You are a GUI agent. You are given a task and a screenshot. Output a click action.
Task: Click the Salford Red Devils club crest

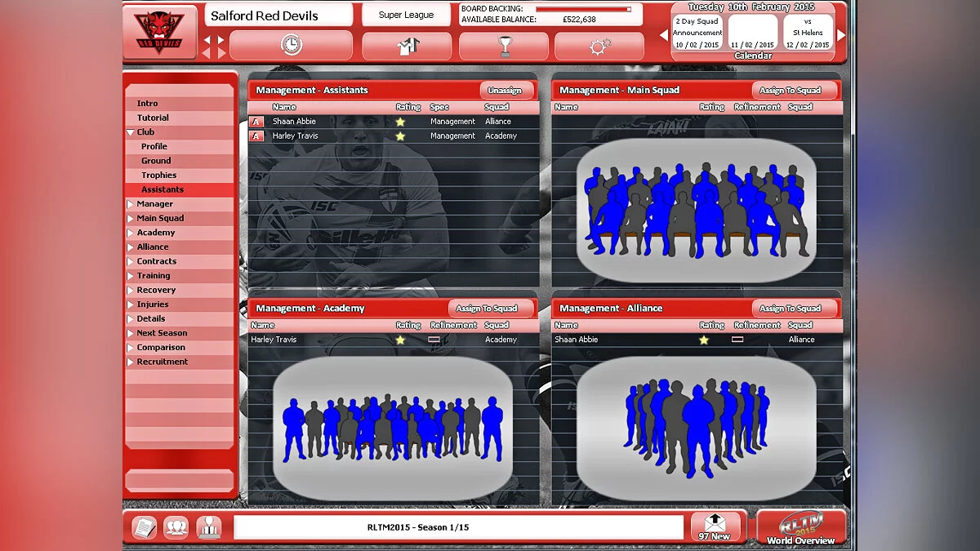pyautogui.click(x=159, y=32)
